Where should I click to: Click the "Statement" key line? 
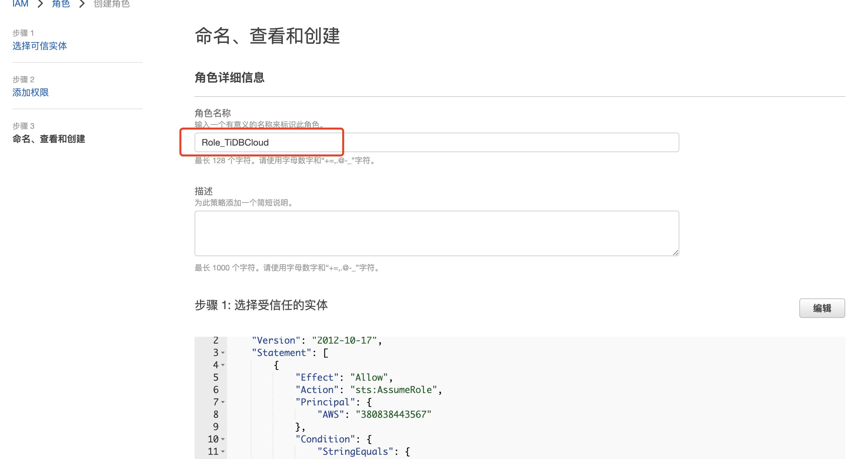(281, 353)
